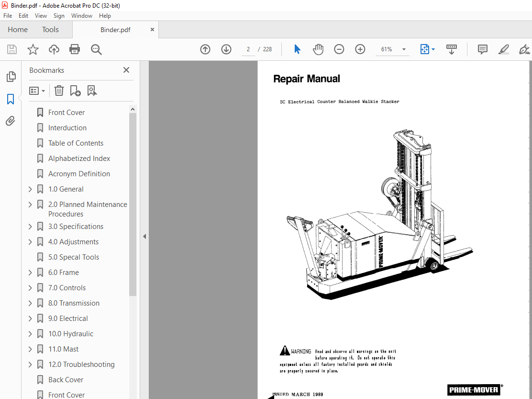Viewport: 532px width, 399px height.
Task: Collapse navigation pane with side arrow
Action: point(144,236)
